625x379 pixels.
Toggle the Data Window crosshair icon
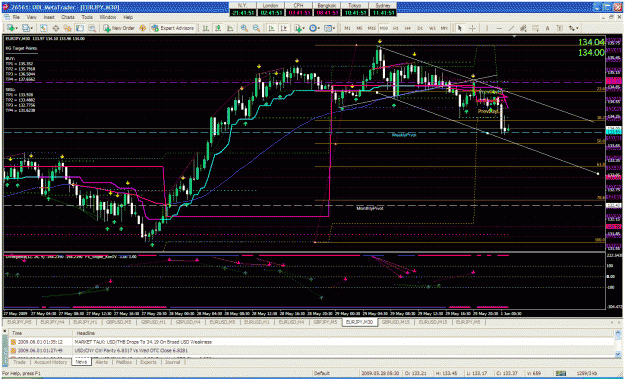(x=56, y=28)
